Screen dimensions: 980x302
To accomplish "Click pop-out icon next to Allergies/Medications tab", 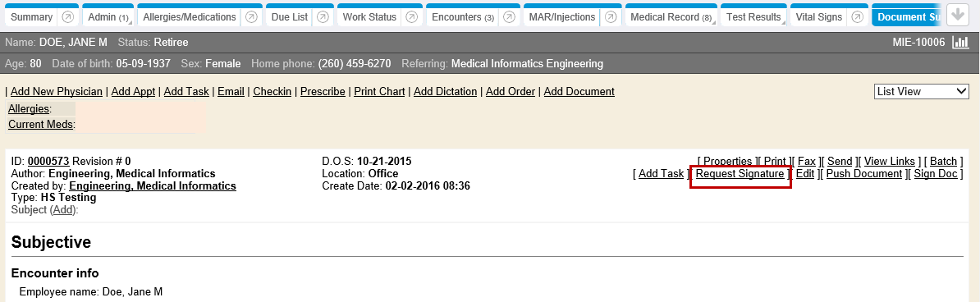I will click(250, 17).
